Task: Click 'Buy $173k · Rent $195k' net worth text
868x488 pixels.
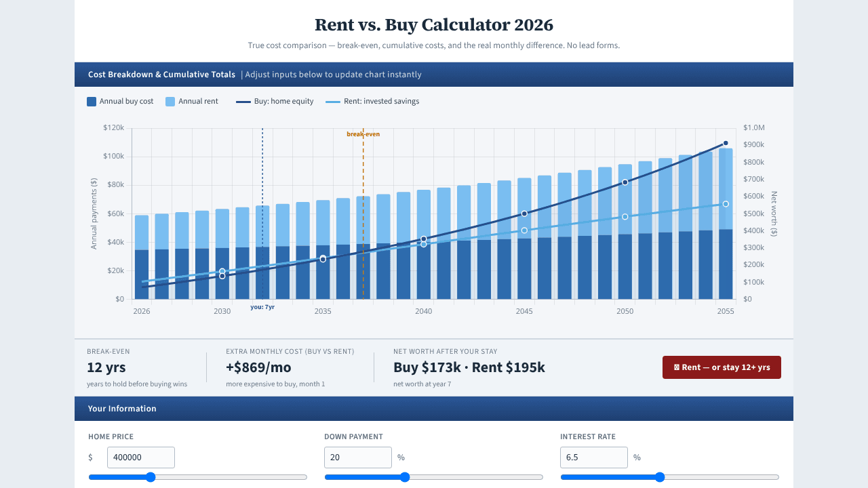Action: click(469, 367)
